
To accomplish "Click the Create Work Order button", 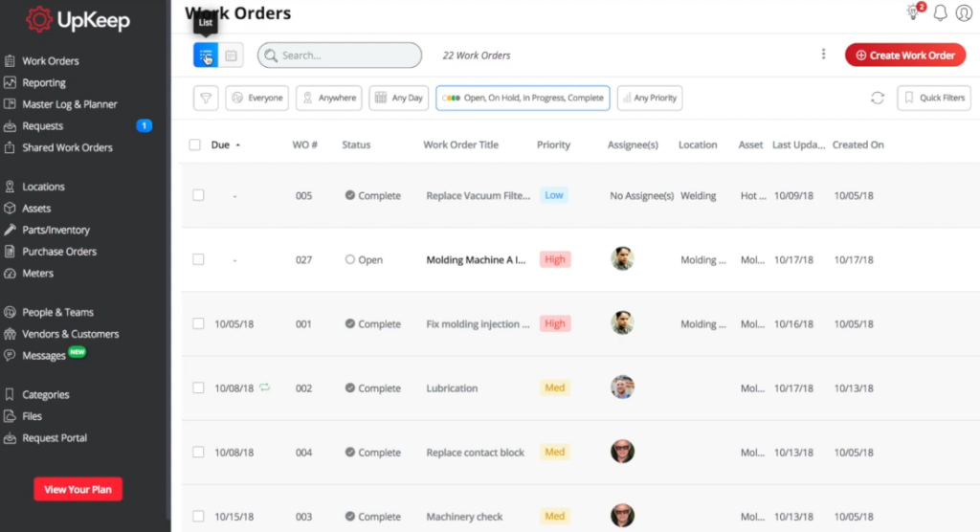I will coord(904,55).
